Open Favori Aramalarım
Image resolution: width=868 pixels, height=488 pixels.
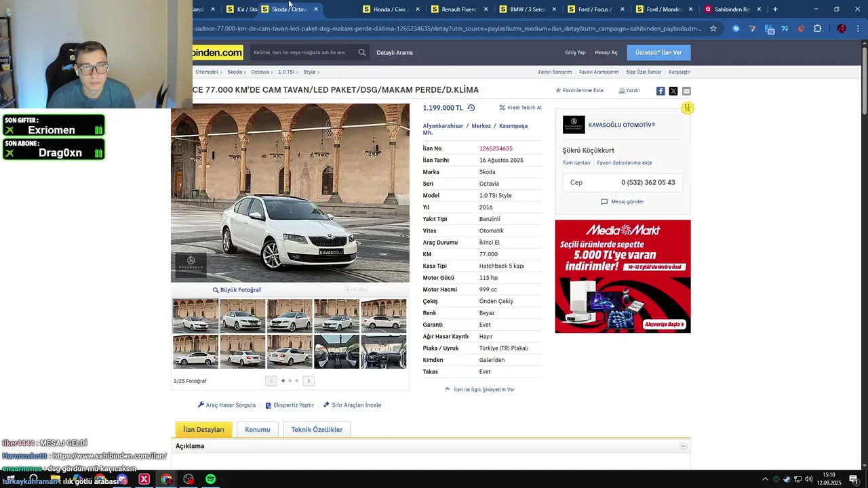[x=599, y=72]
